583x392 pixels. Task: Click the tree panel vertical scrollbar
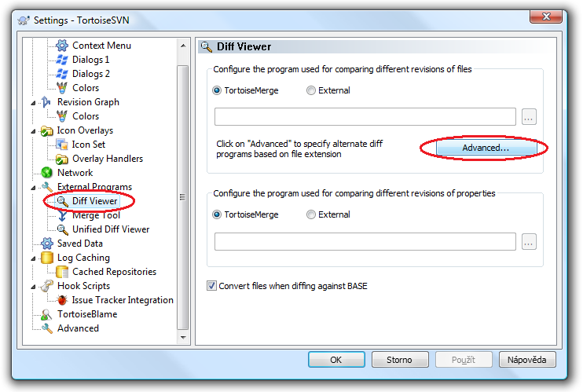pos(183,196)
